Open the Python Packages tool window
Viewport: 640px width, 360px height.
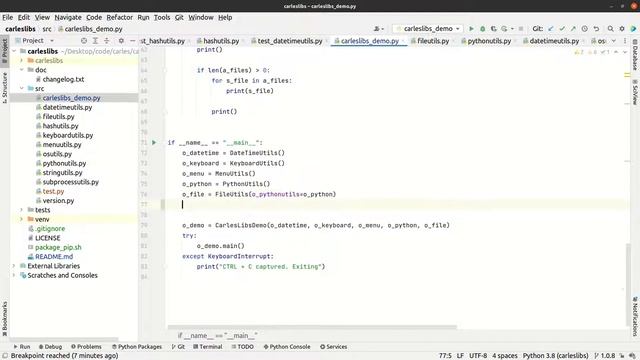pyautogui.click(x=137, y=347)
